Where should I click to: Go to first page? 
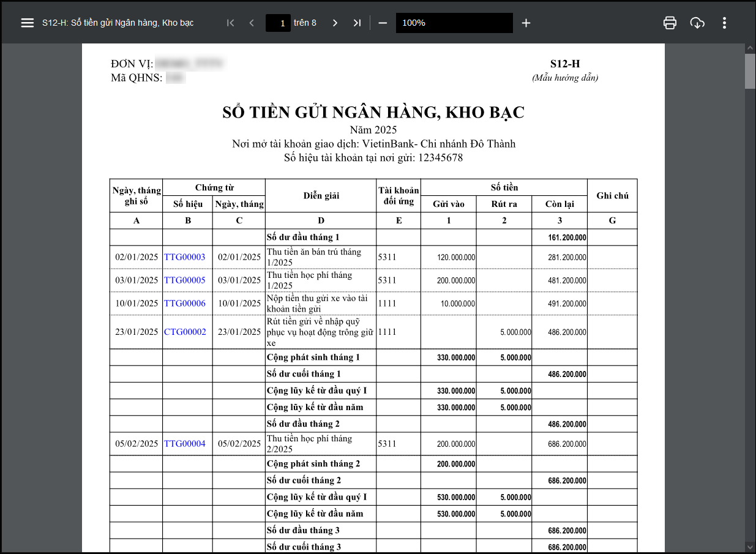(x=230, y=23)
